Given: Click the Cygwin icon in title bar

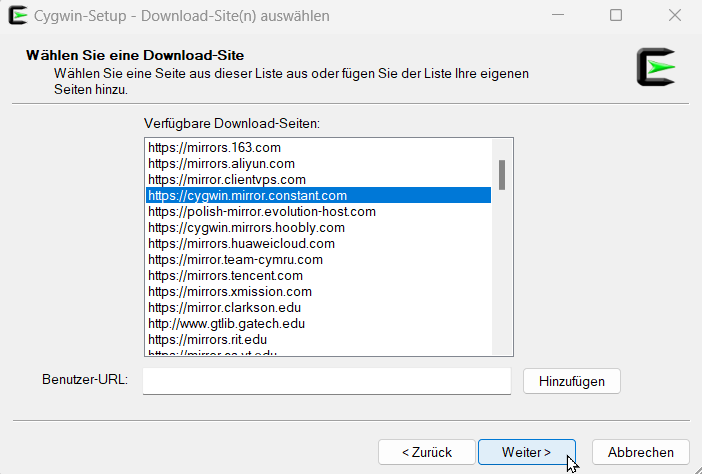Looking at the screenshot, I should click(x=17, y=16).
